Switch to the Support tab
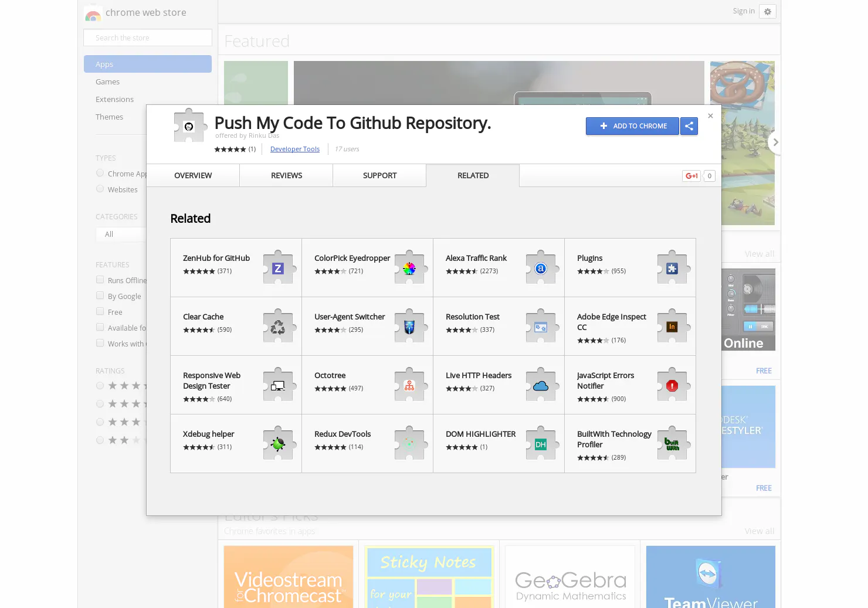The width and height of the screenshot is (868, 608). pos(379,175)
